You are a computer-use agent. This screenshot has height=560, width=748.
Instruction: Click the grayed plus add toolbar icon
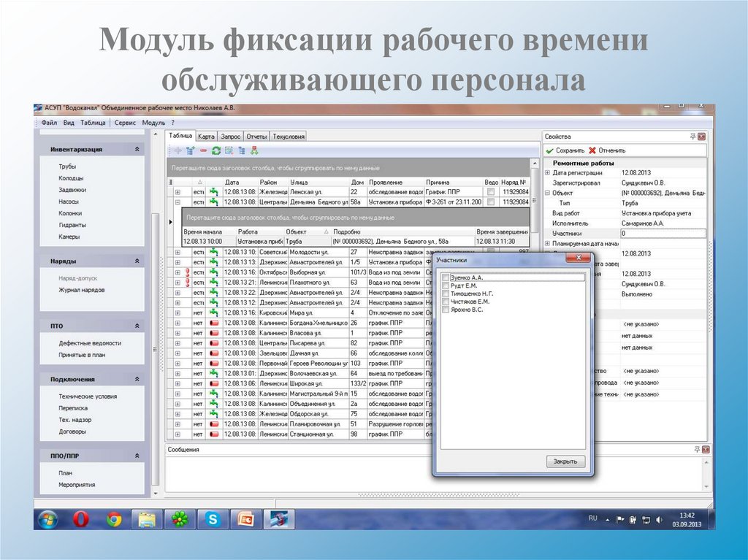coord(178,150)
